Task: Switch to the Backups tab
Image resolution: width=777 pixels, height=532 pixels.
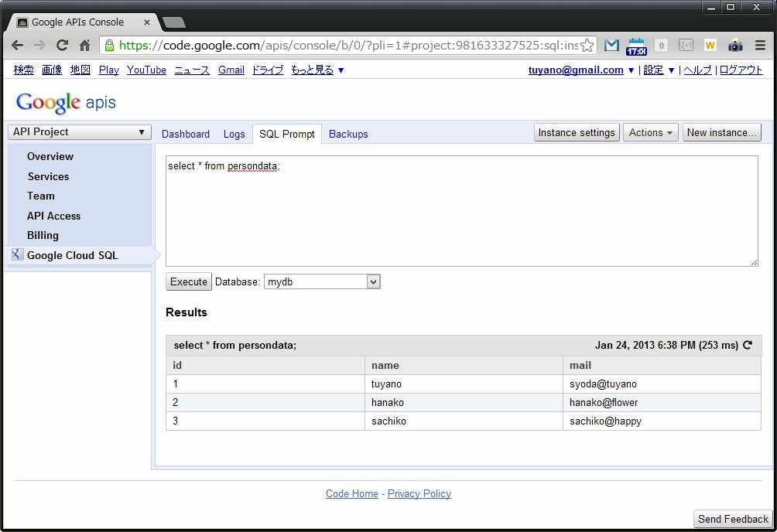Action: [348, 134]
